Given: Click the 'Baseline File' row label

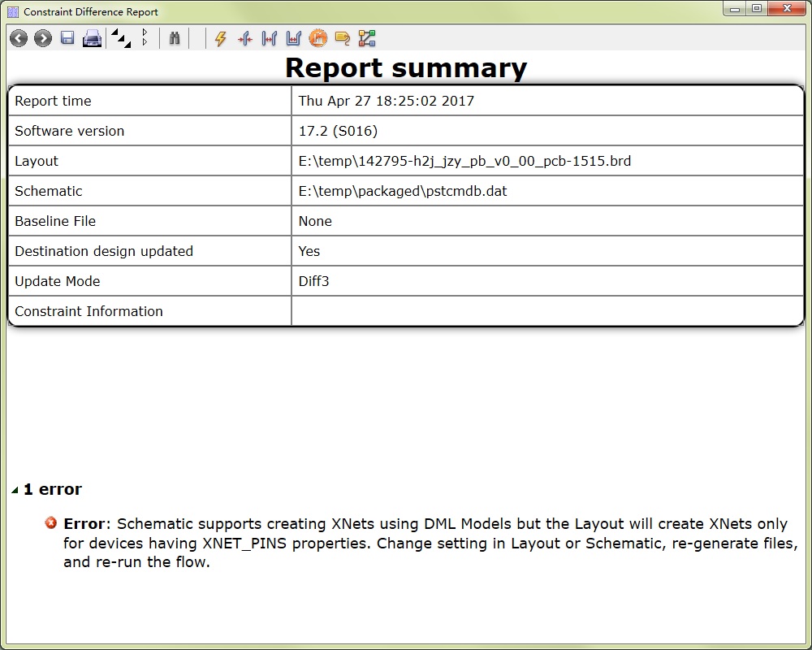Looking at the screenshot, I should point(55,221).
